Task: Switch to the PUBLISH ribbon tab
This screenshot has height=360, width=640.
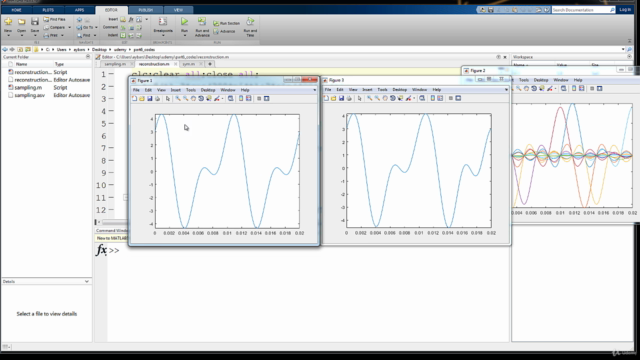Action: tap(146, 10)
